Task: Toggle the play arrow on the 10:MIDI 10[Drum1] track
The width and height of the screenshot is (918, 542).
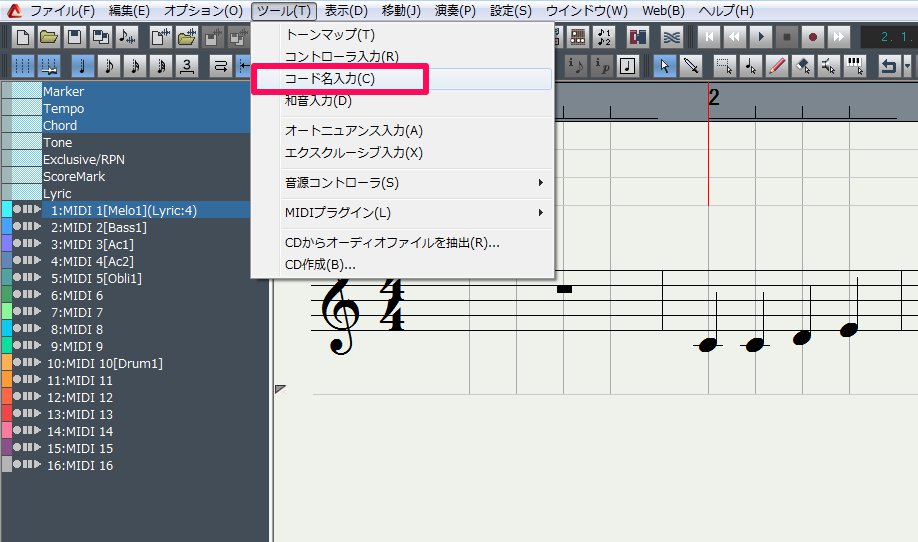Action: pyautogui.click(x=39, y=363)
